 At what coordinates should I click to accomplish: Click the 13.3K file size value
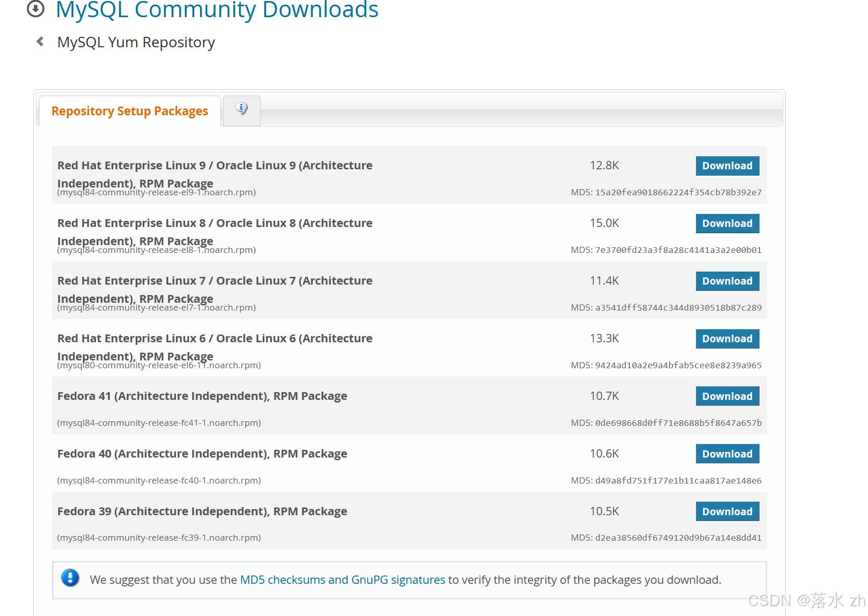[x=604, y=339]
